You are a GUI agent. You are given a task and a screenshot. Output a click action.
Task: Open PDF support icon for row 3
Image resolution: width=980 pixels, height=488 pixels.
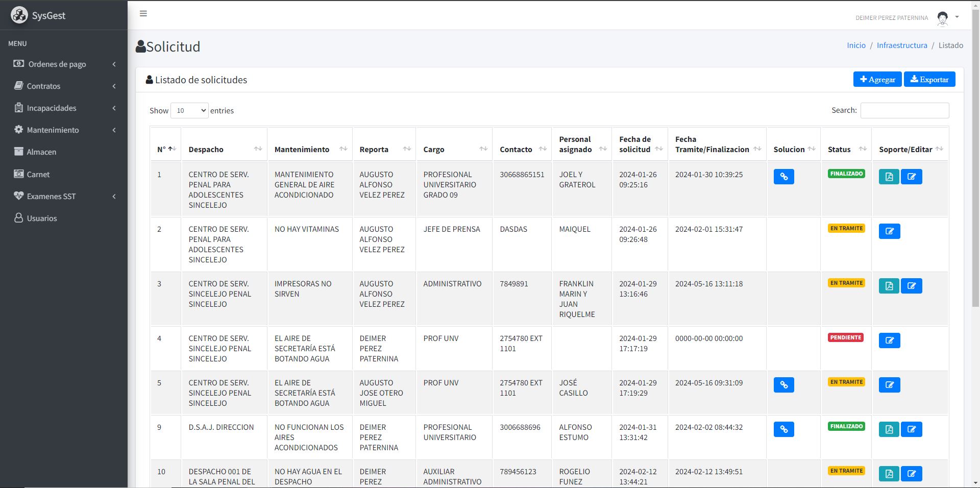pos(889,286)
